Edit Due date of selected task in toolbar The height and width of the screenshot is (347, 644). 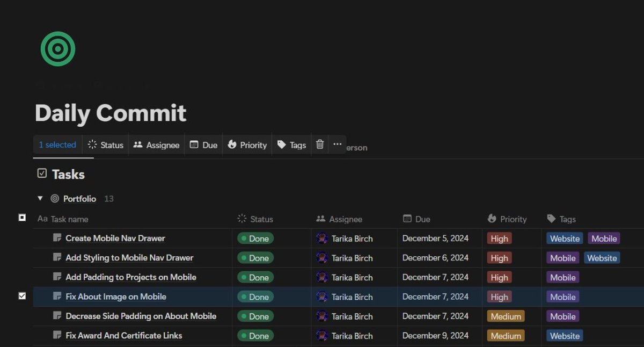203,144
